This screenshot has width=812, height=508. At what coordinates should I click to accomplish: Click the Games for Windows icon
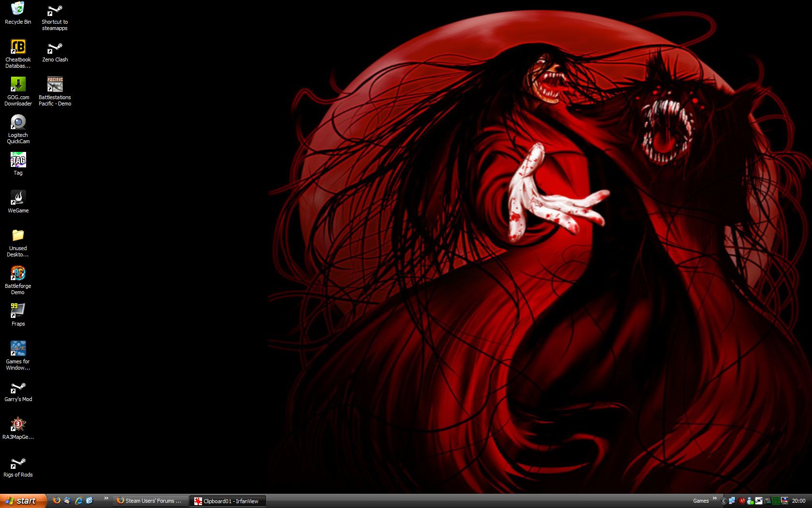coord(18,356)
